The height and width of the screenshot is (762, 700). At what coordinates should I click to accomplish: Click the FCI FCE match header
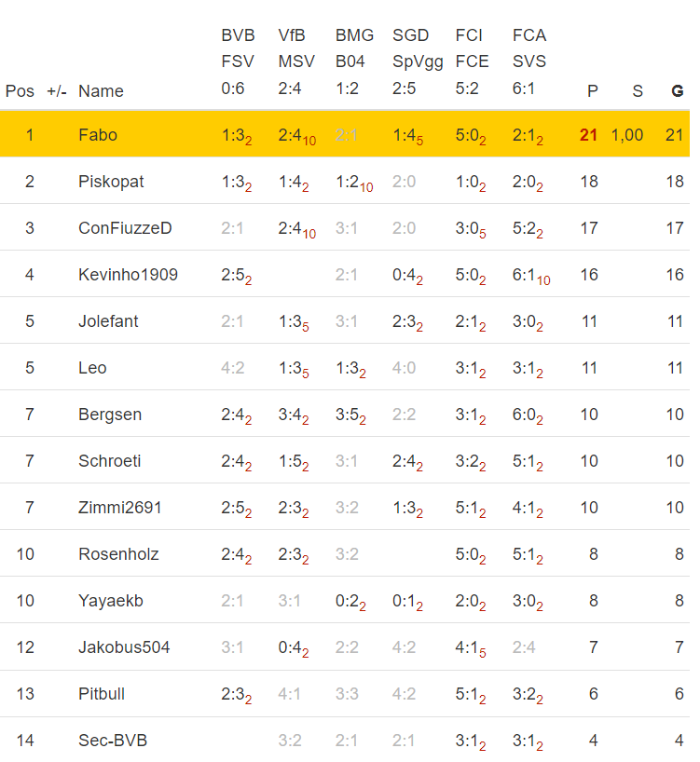pyautogui.click(x=472, y=62)
